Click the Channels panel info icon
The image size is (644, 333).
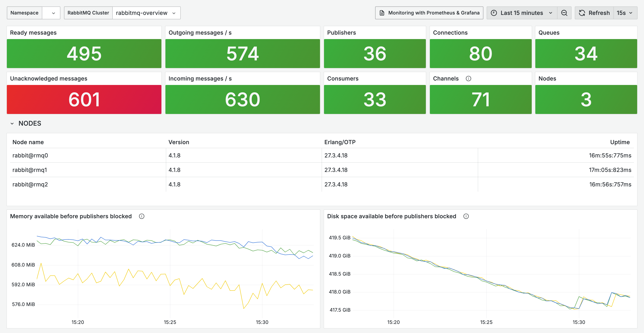pos(468,79)
